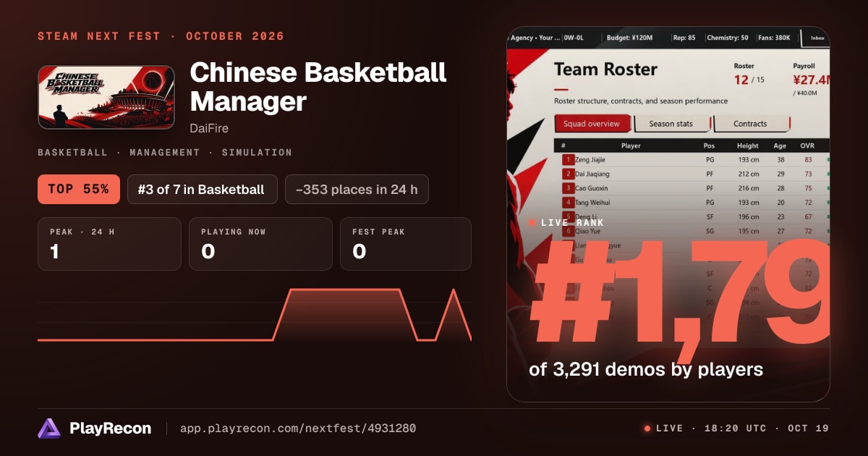The image size is (868, 456).
Task: Select the Dai Jiaqiang roster row
Action: (692, 174)
